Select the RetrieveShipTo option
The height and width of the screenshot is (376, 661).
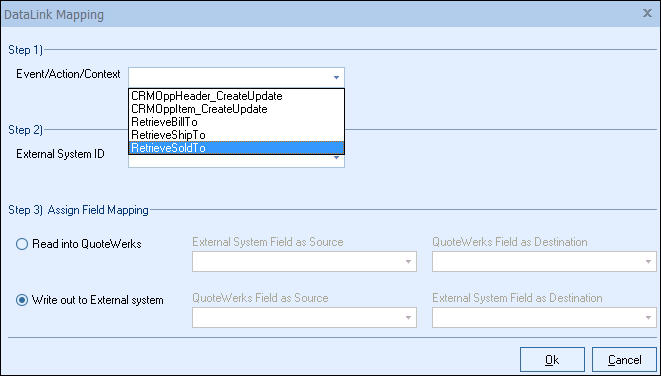236,135
